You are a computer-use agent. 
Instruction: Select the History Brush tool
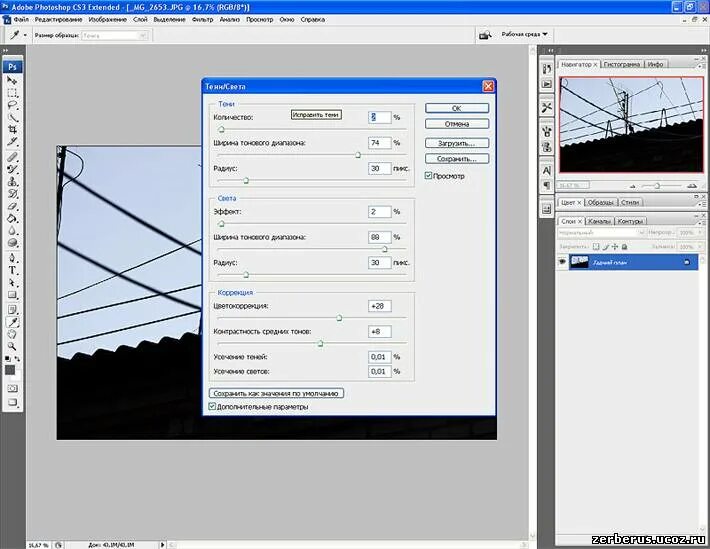12,194
